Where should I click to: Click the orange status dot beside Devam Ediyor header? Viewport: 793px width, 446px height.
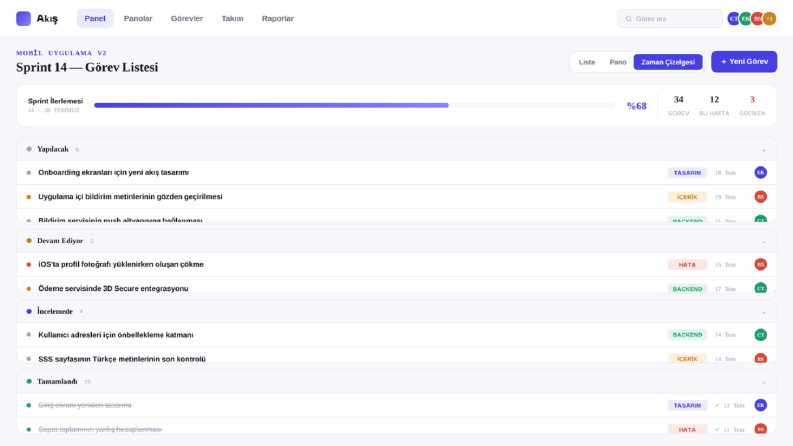[29, 241]
